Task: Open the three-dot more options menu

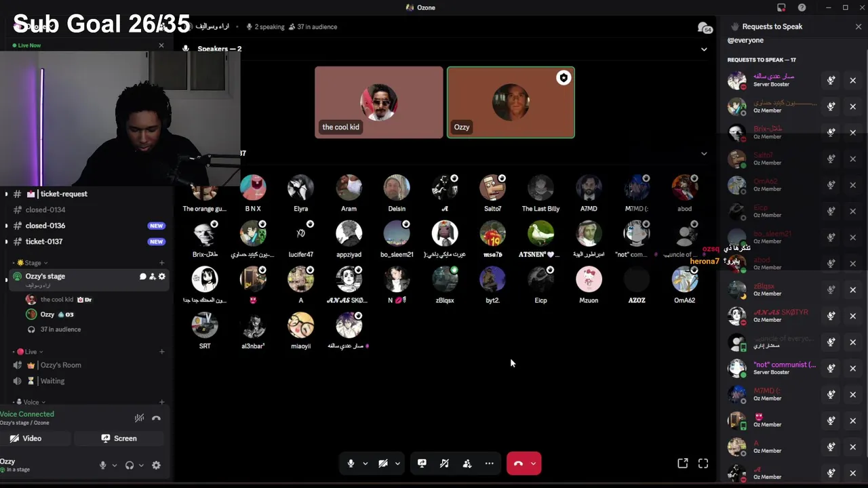Action: pyautogui.click(x=489, y=464)
